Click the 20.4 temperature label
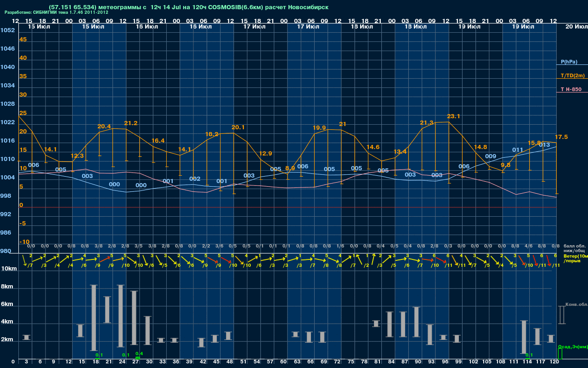 click(x=104, y=126)
